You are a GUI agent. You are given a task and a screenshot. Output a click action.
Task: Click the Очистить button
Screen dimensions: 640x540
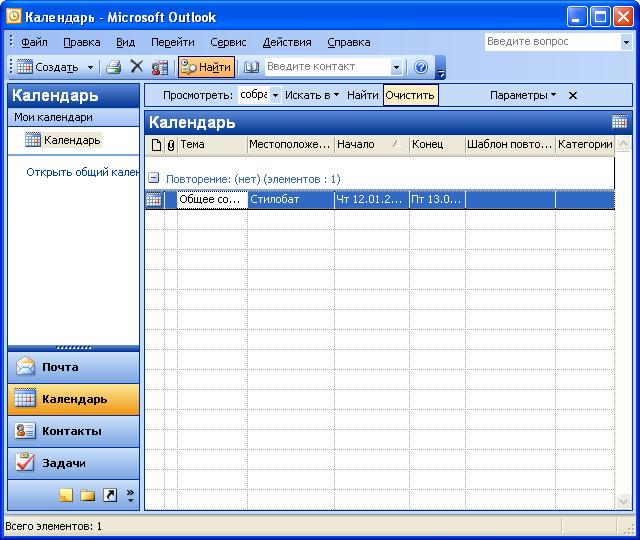tap(410, 95)
